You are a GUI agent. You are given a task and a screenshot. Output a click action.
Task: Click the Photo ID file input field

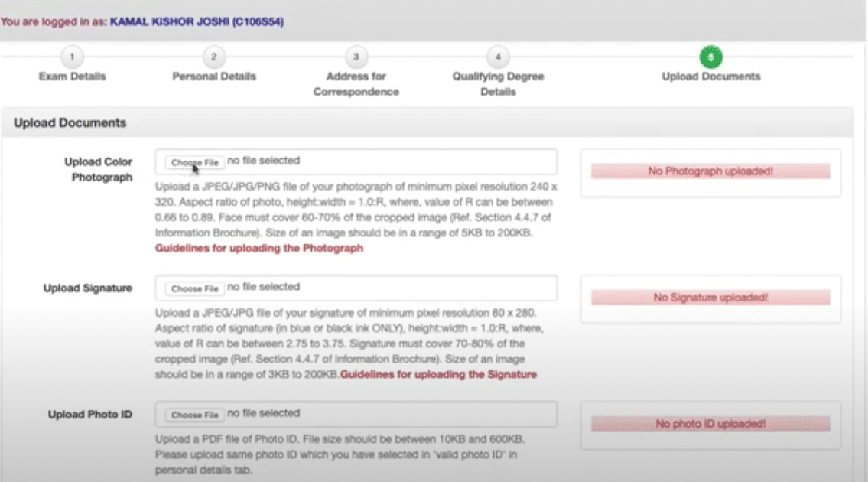click(356, 415)
